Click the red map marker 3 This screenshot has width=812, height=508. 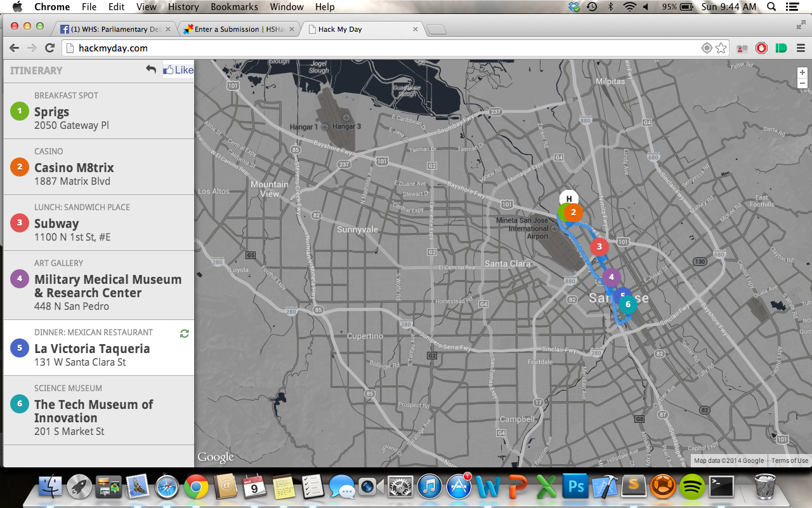tap(599, 247)
